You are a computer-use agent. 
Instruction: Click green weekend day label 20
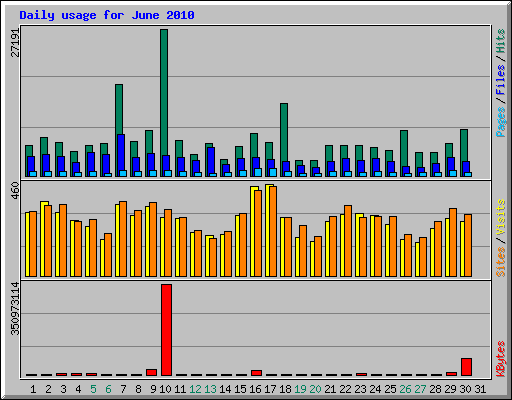pos(315,389)
